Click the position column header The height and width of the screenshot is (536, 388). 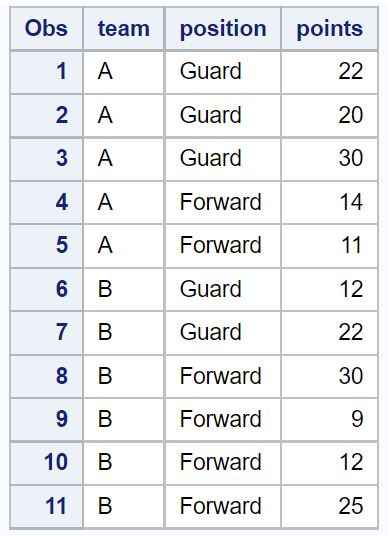(x=223, y=28)
